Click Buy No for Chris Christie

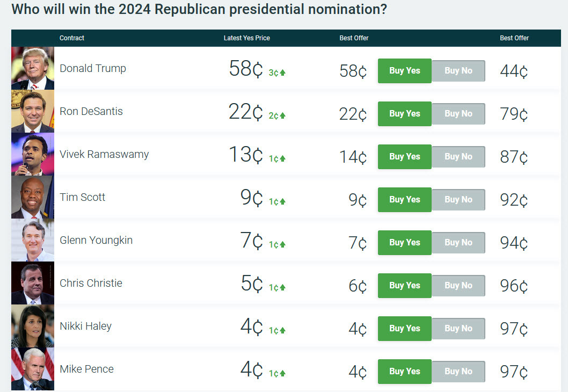pyautogui.click(x=458, y=285)
